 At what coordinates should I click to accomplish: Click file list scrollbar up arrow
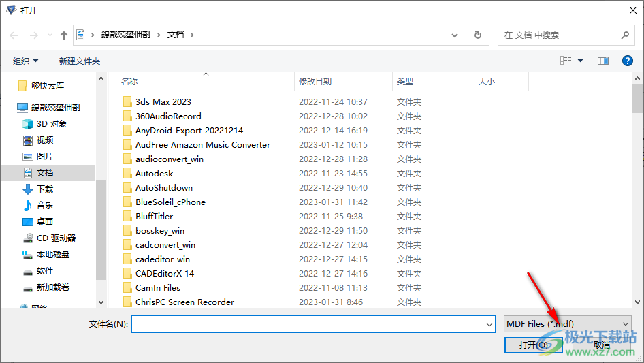coord(637,78)
